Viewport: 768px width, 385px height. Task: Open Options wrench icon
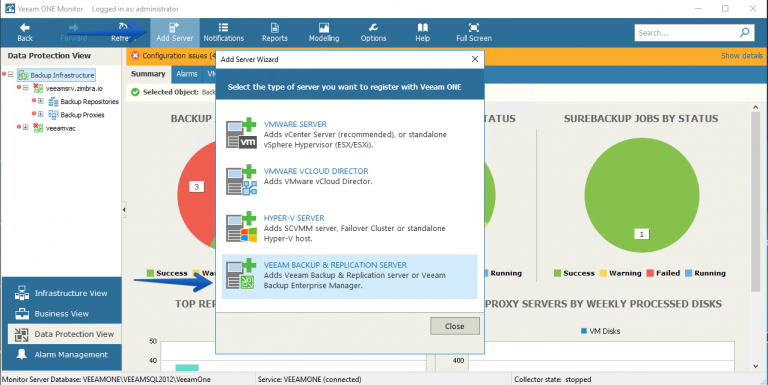click(373, 32)
